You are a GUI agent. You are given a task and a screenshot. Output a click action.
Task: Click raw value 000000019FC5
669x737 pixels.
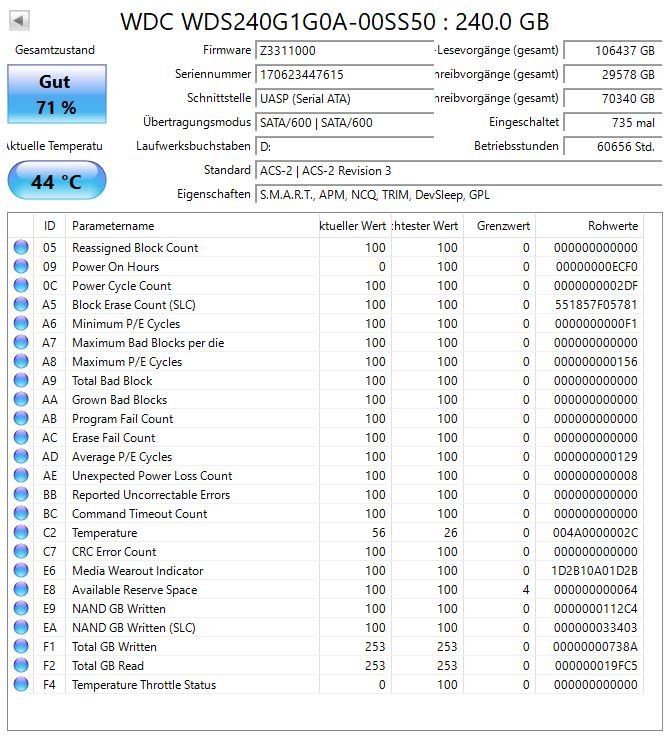[596, 666]
